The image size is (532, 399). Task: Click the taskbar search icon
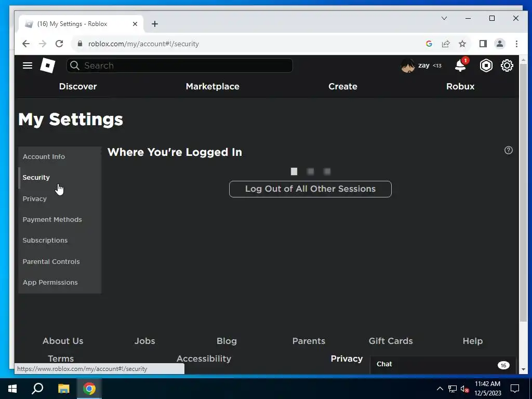click(x=37, y=389)
